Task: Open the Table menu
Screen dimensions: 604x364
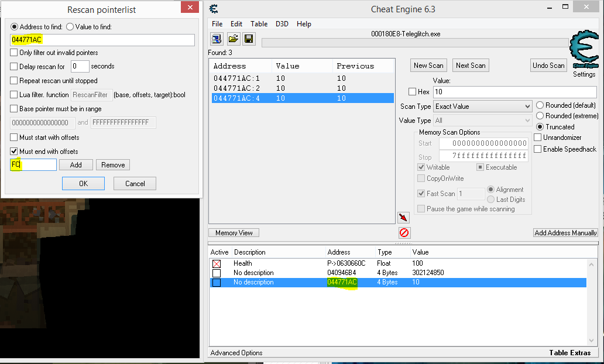Action: [259, 24]
